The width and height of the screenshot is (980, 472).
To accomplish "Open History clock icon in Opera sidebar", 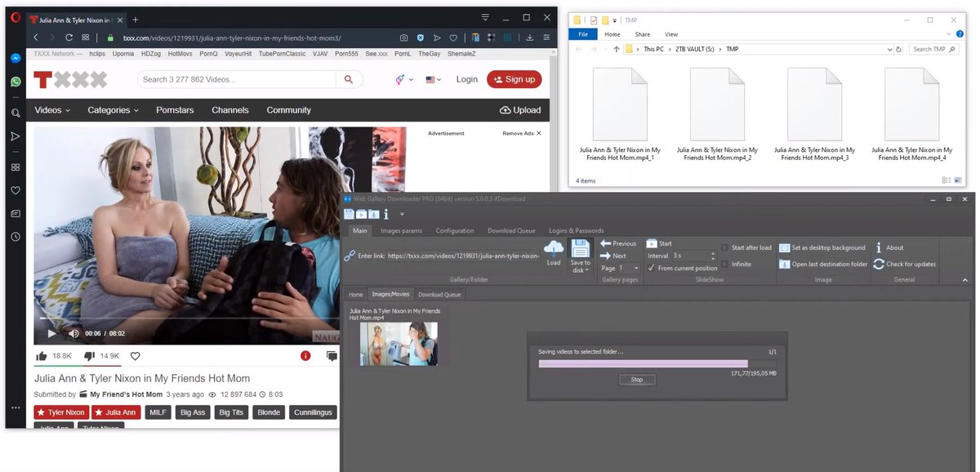I will [16, 237].
